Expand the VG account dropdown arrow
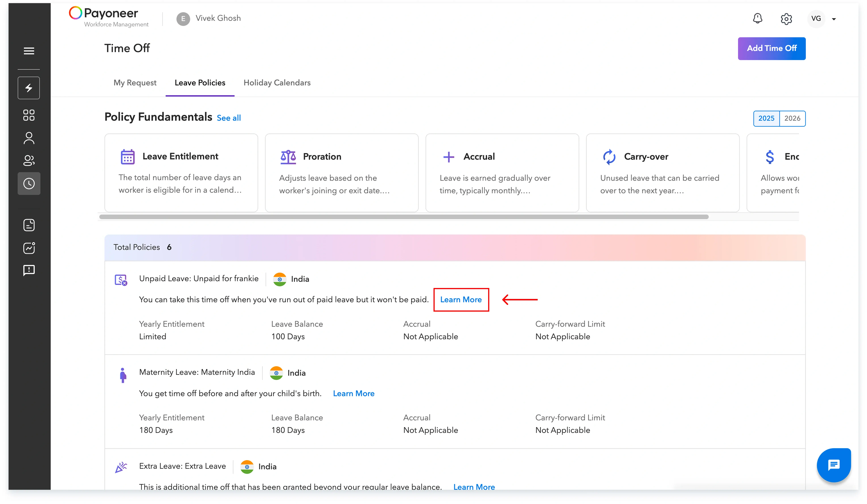867x504 pixels. (834, 19)
